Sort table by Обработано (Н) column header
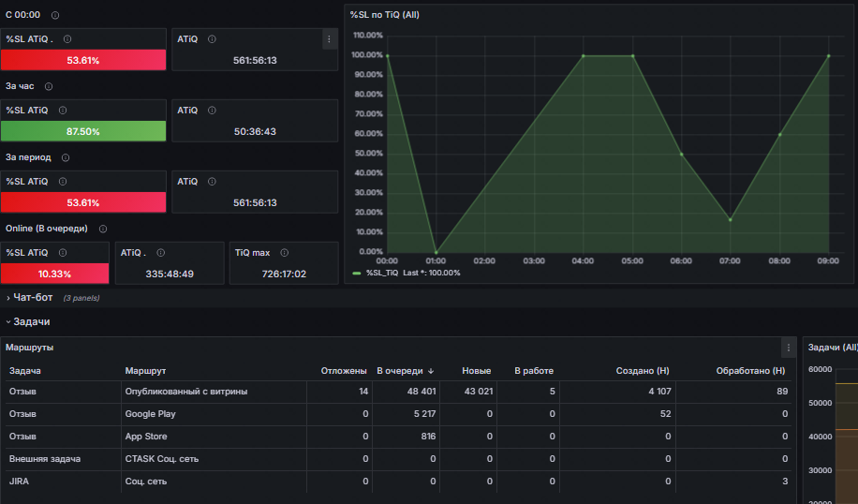 (750, 371)
